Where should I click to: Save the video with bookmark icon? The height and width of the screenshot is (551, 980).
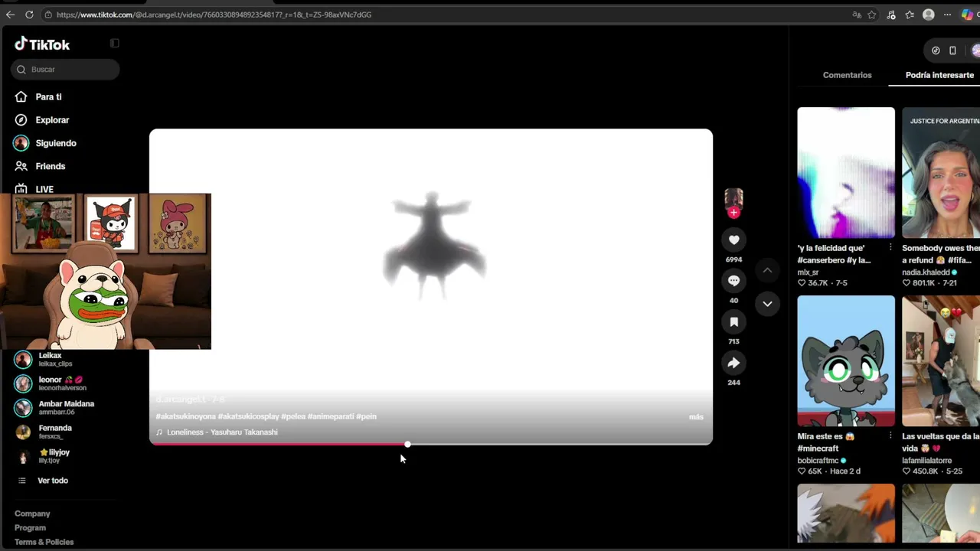click(x=733, y=322)
